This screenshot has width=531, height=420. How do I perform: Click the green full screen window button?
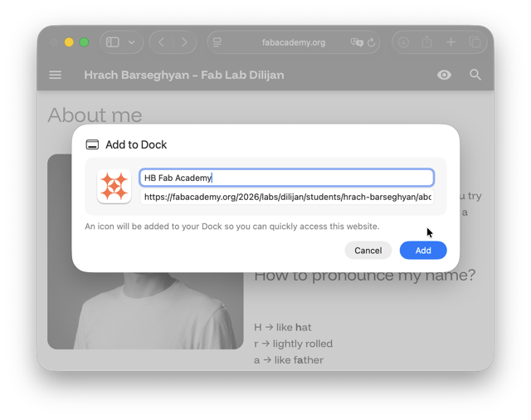coord(84,42)
